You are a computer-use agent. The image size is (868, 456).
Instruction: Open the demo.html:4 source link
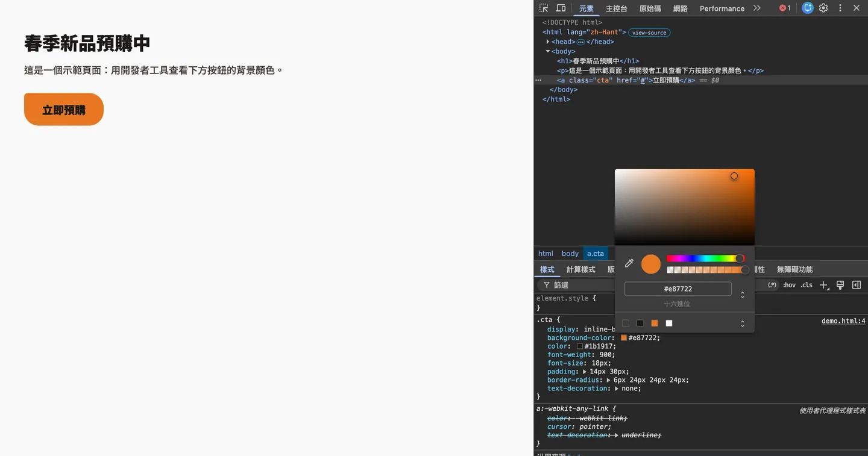pos(843,321)
